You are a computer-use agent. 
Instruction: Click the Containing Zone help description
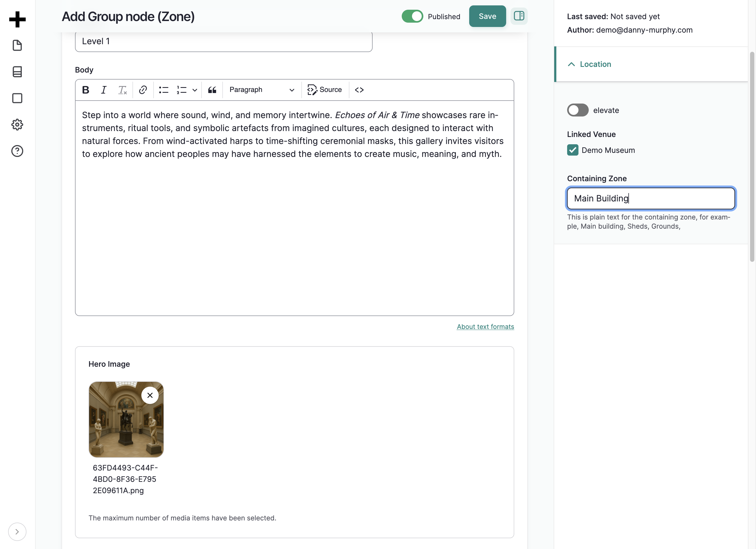coord(649,222)
